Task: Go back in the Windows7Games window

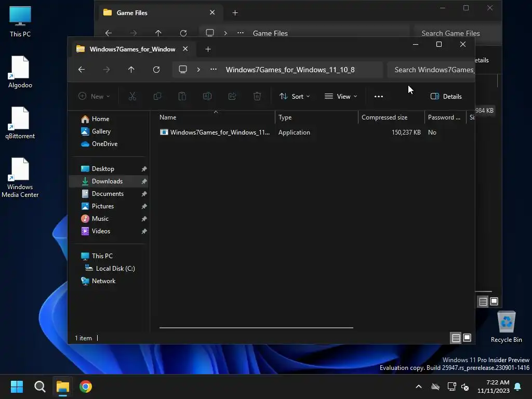Action: coord(82,70)
